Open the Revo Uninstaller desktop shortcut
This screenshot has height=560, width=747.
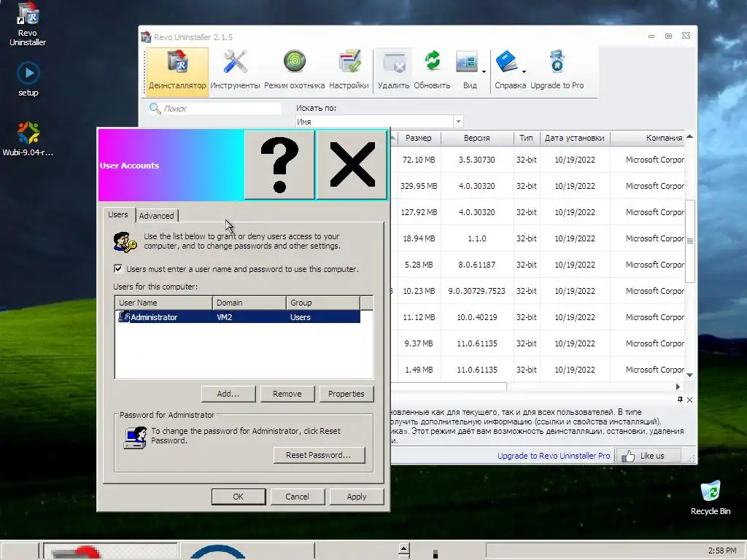pyautogui.click(x=28, y=24)
